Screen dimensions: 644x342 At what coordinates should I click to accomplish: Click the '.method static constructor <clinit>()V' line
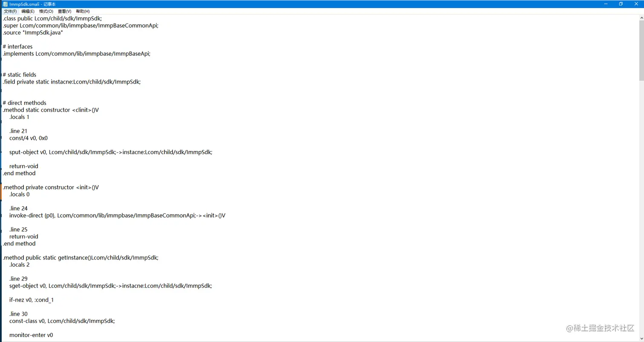pyautogui.click(x=51, y=110)
